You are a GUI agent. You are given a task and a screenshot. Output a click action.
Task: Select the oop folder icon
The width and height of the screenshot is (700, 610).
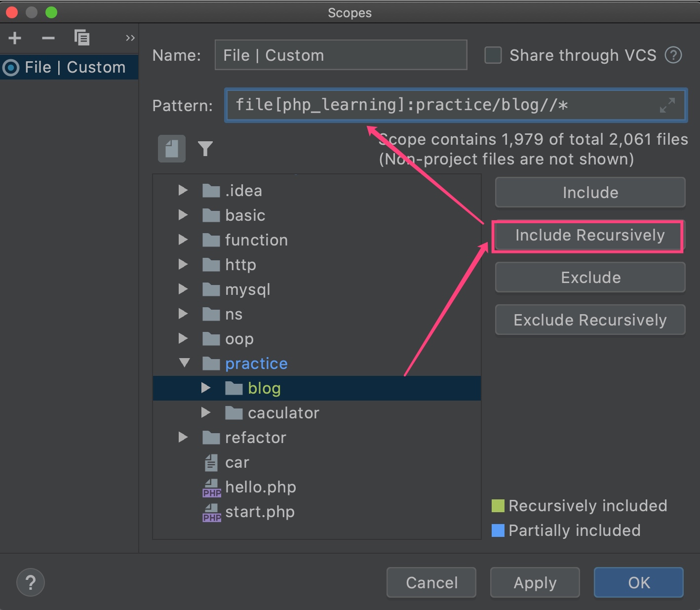211,339
